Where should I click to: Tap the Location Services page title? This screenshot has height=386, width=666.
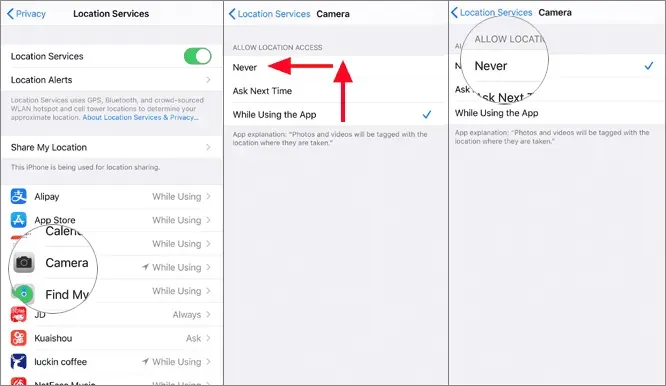[x=111, y=14]
